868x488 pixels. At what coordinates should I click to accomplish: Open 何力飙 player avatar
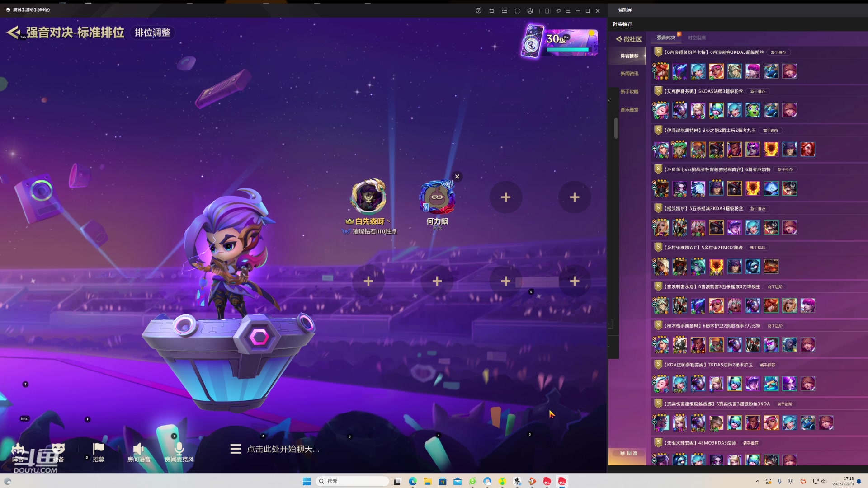(x=437, y=197)
